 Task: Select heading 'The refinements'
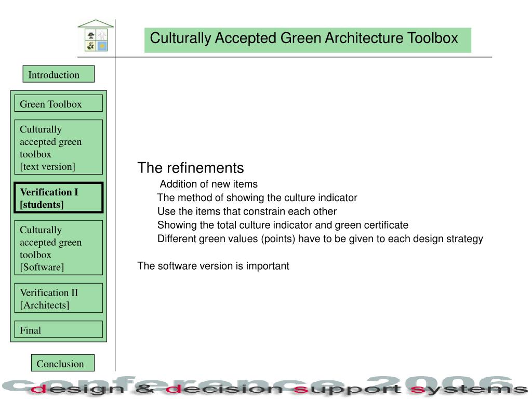(191, 168)
